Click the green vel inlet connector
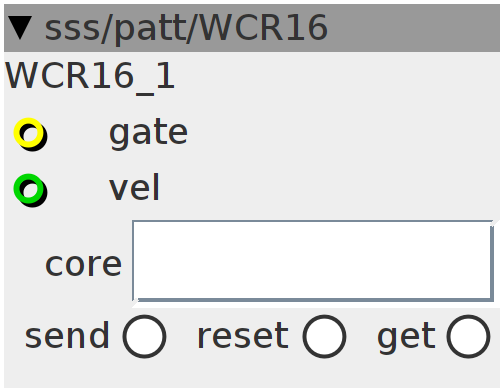Viewport: 504px width, 392px height. point(29,189)
